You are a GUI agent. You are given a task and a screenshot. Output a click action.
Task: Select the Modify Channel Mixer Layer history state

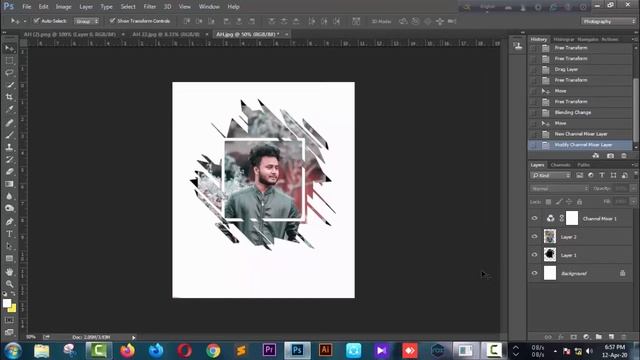click(x=580, y=145)
